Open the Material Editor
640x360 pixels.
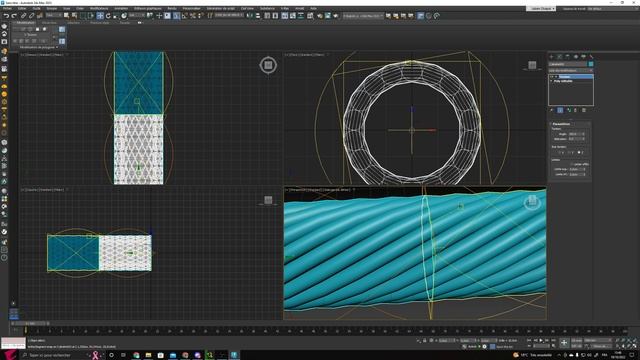[310, 16]
